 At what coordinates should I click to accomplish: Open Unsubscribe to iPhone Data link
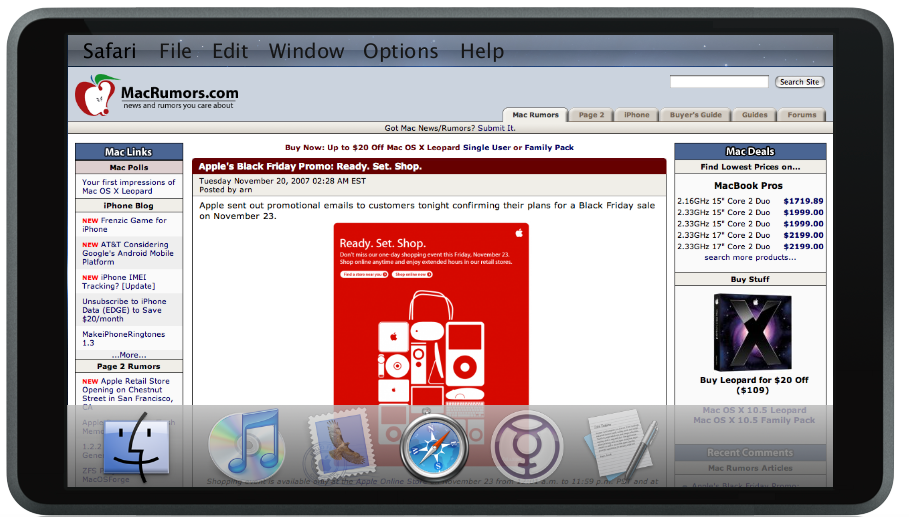(x=125, y=310)
